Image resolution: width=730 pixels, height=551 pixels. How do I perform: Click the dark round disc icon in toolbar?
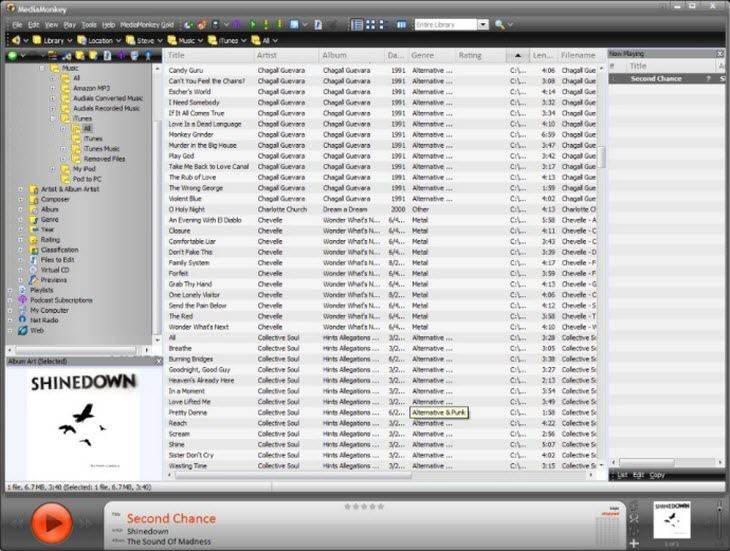[x=216, y=25]
